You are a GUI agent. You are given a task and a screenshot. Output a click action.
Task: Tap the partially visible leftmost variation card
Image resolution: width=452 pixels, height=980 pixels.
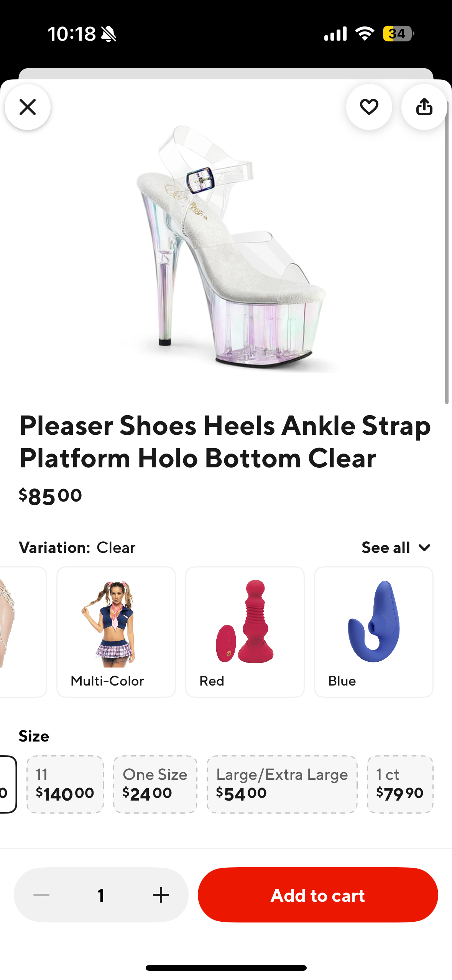[23, 632]
